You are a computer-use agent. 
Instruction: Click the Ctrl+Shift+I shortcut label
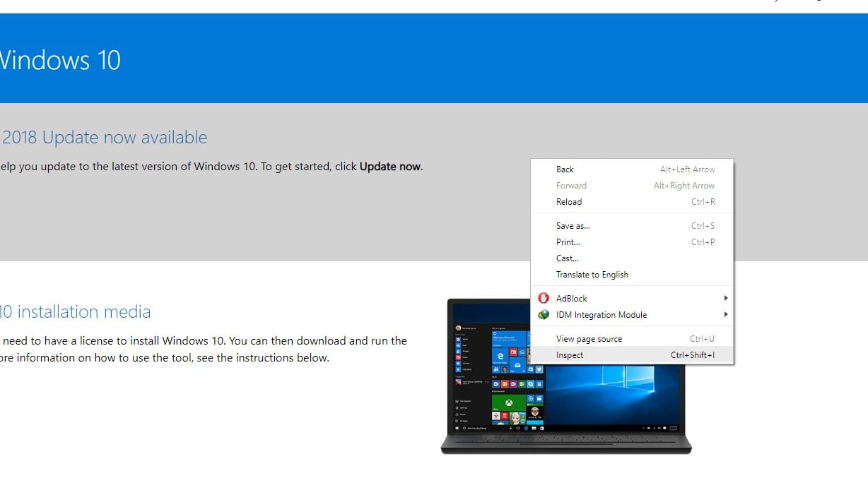click(693, 355)
